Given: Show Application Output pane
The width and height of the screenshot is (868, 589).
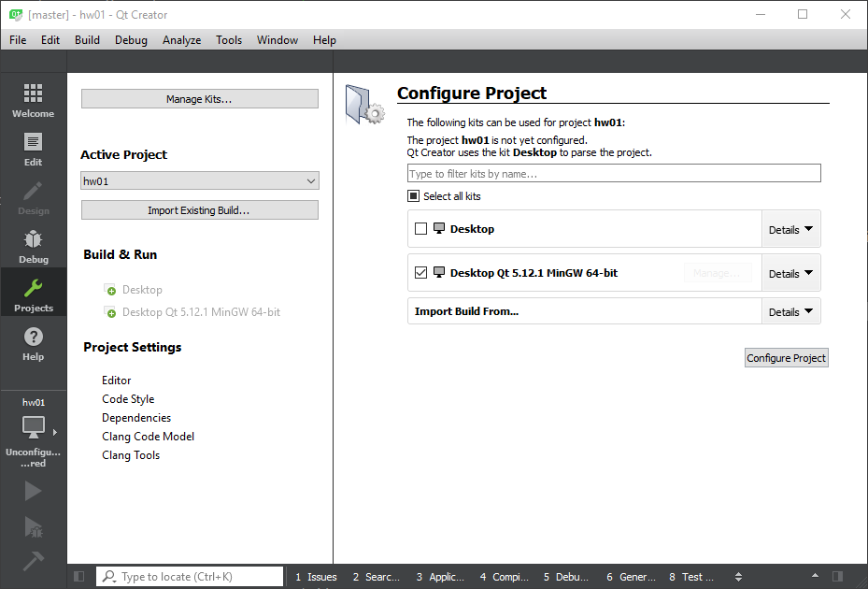Looking at the screenshot, I should click(440, 577).
